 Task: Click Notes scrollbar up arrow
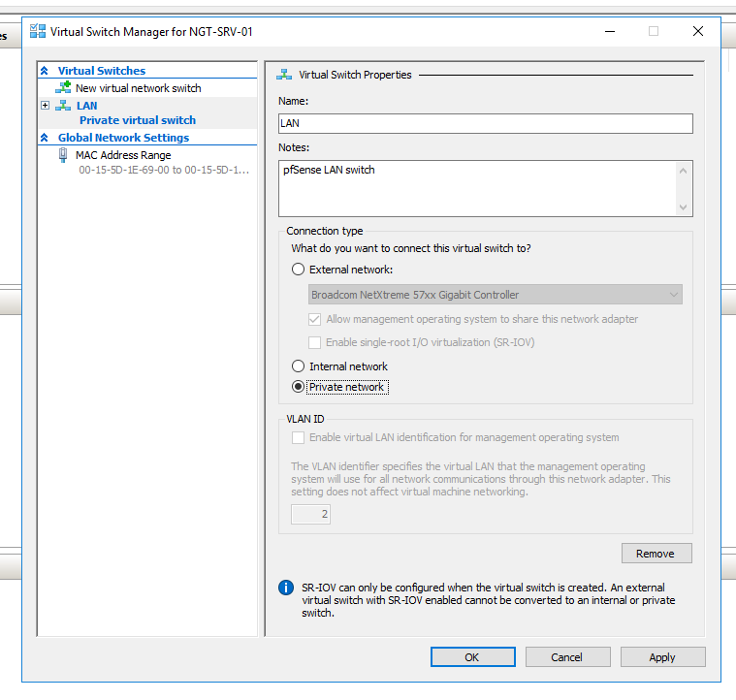coord(683,171)
